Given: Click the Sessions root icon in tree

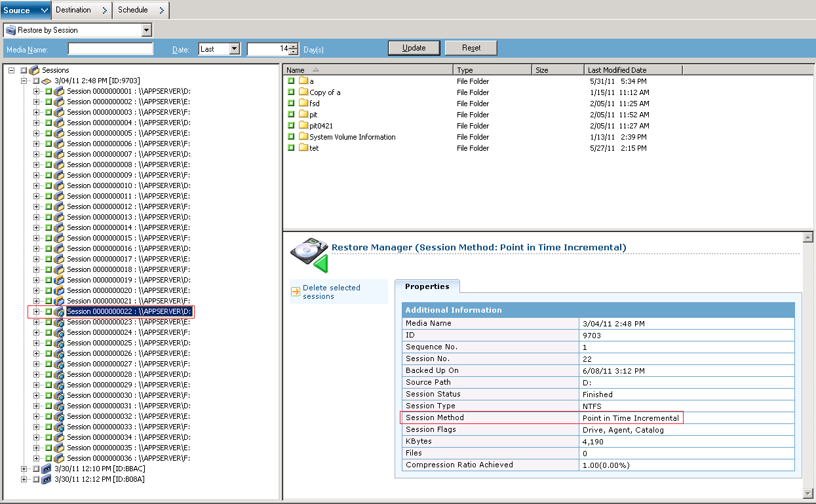Looking at the screenshot, I should click(x=34, y=70).
